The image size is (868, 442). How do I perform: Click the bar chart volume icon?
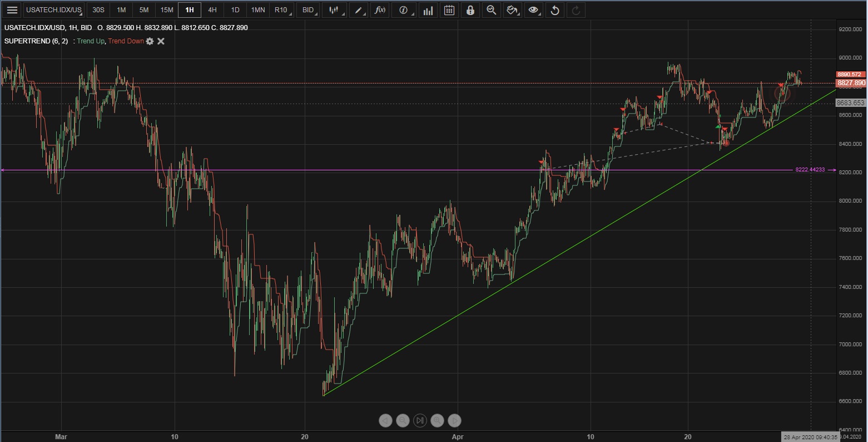[428, 10]
